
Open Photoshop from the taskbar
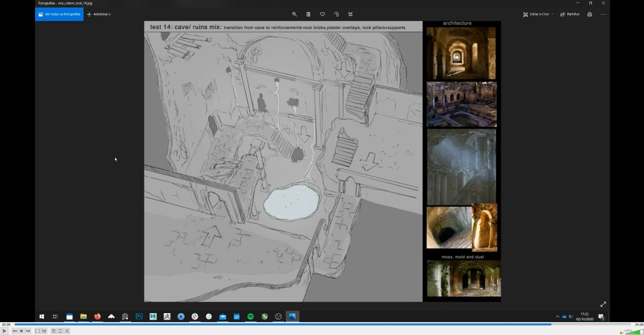(x=139, y=316)
